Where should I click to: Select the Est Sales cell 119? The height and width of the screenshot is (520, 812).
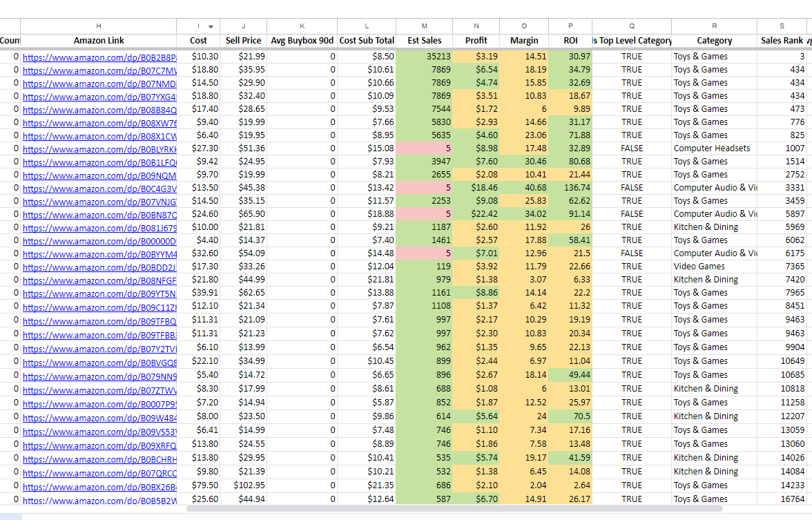(424, 267)
